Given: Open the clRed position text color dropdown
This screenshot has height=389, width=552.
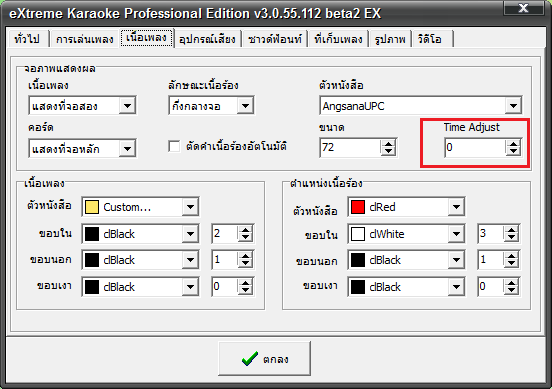Looking at the screenshot, I should pos(456,207).
